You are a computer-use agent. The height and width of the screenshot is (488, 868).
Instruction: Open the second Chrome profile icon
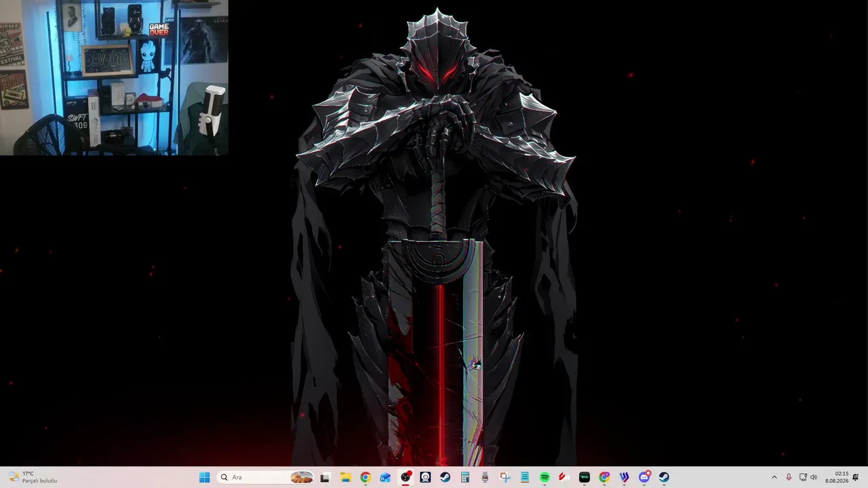pos(604,477)
